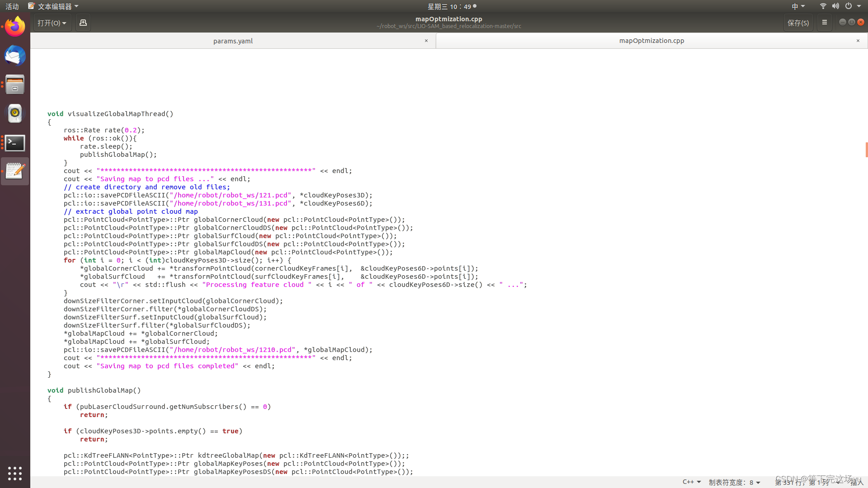Close the params.yaml tab

tap(426, 41)
